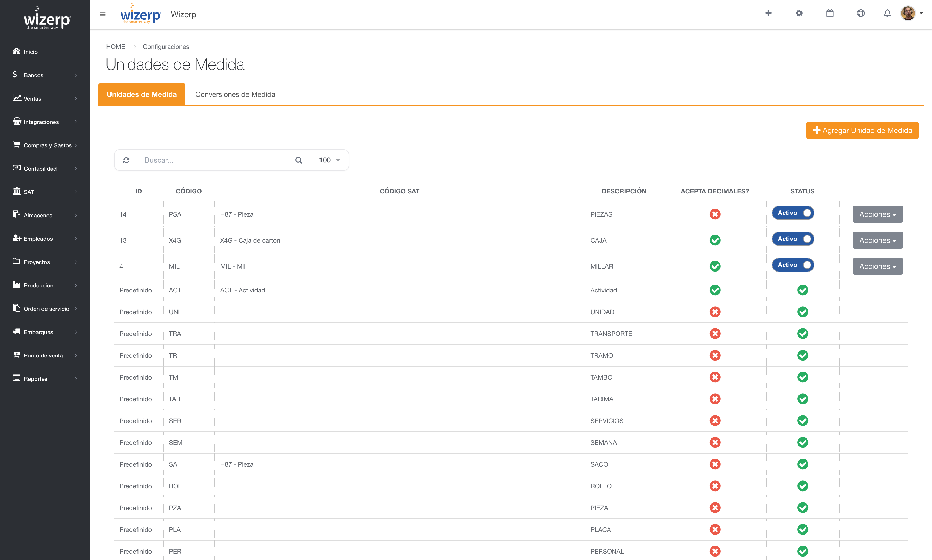This screenshot has height=560, width=932.
Task: Click the 'ROL' code cell
Action: point(189,486)
